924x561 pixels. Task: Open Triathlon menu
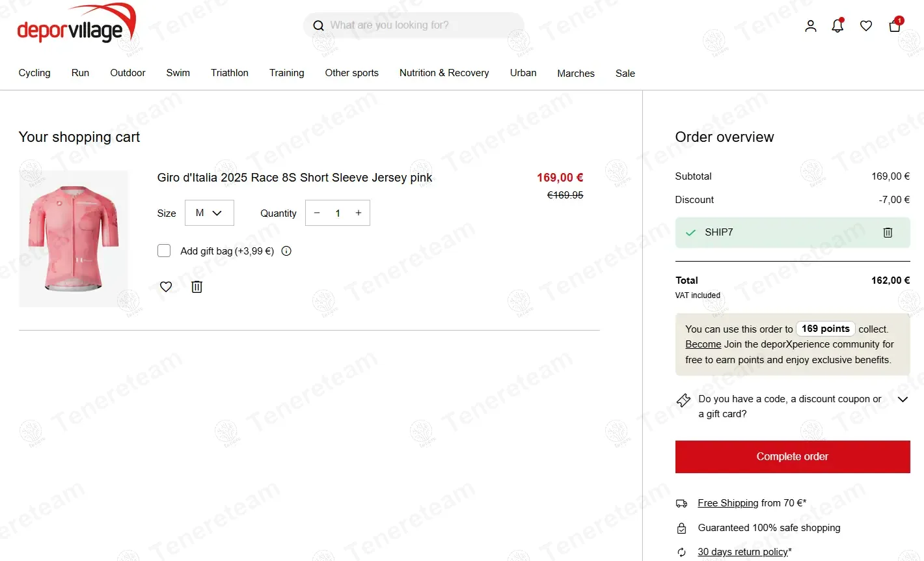[x=230, y=73]
